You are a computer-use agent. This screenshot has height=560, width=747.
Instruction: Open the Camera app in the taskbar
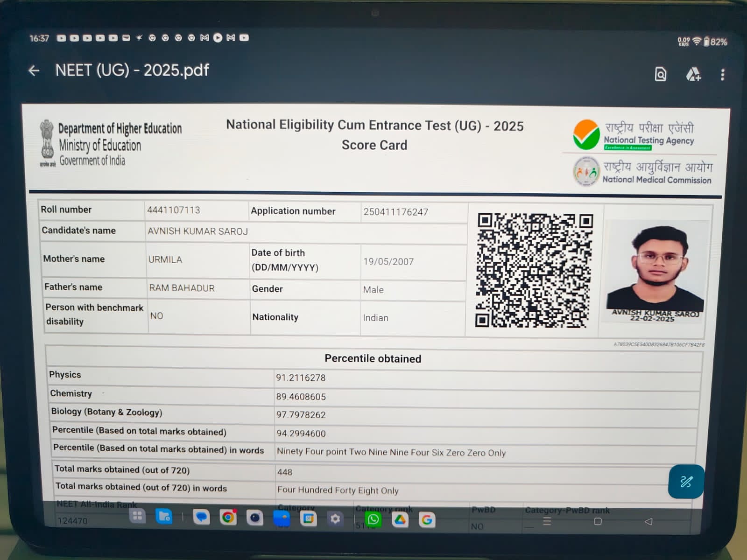pyautogui.click(x=254, y=518)
